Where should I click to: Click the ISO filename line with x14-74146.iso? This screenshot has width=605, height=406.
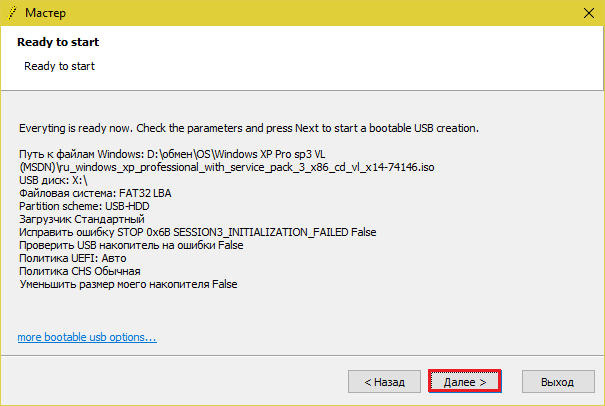point(227,167)
